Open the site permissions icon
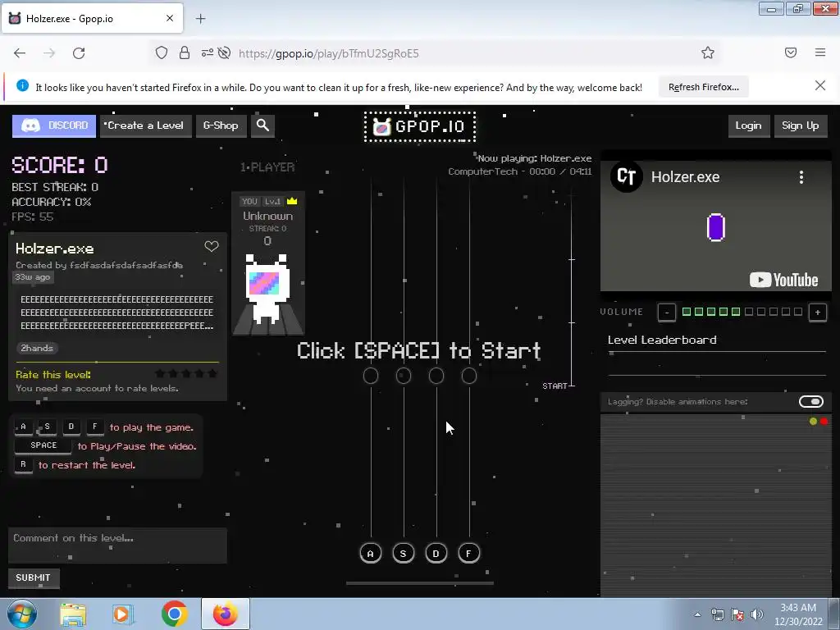Screen dimensions: 840x630 (208, 52)
